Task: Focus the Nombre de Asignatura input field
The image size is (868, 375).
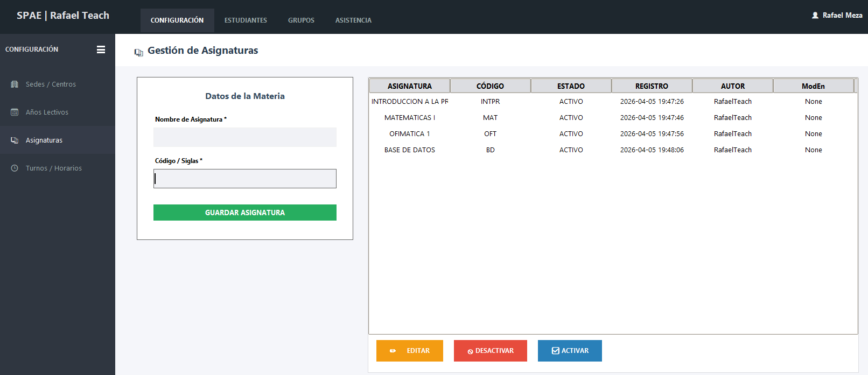Action: (245, 137)
